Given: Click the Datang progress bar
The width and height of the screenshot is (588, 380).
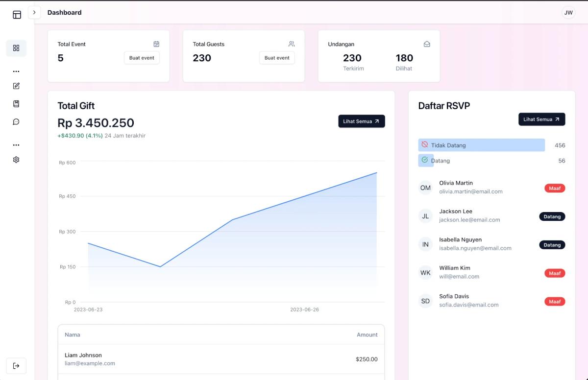Looking at the screenshot, I should 426,161.
